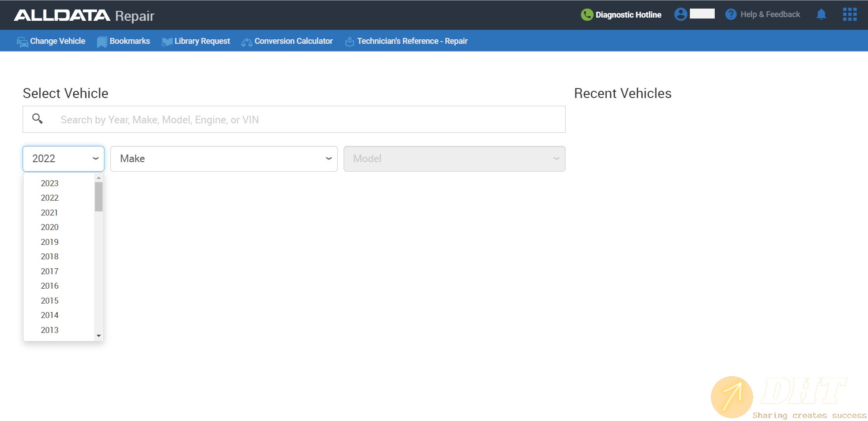
Task: Collapse the year dropdown showing 2022
Action: [x=63, y=159]
